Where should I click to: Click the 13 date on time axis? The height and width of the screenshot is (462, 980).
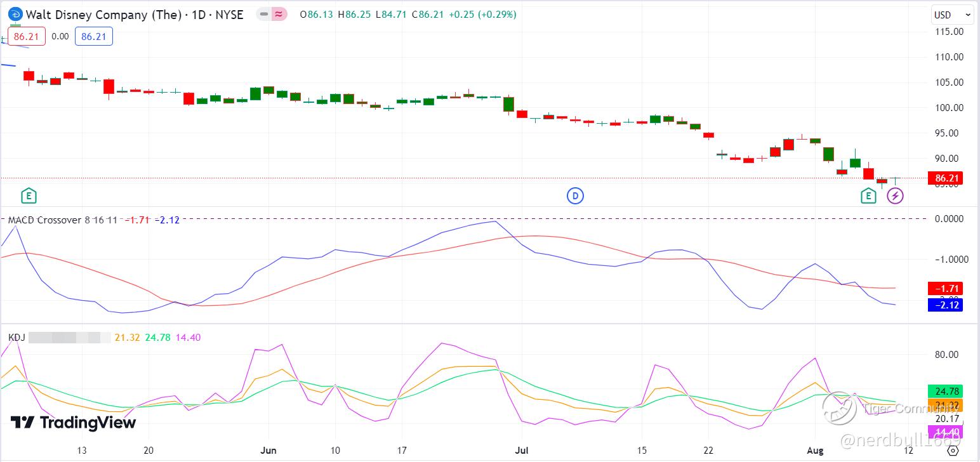[82, 451]
